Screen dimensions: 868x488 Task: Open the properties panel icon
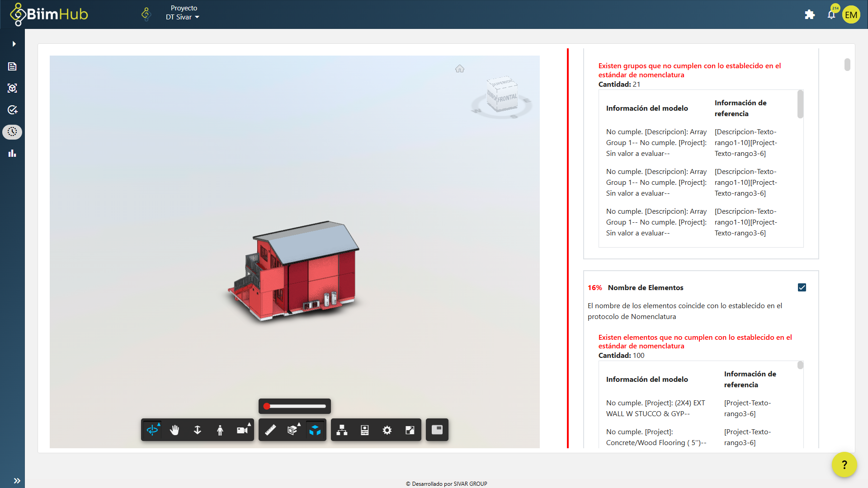pos(364,430)
